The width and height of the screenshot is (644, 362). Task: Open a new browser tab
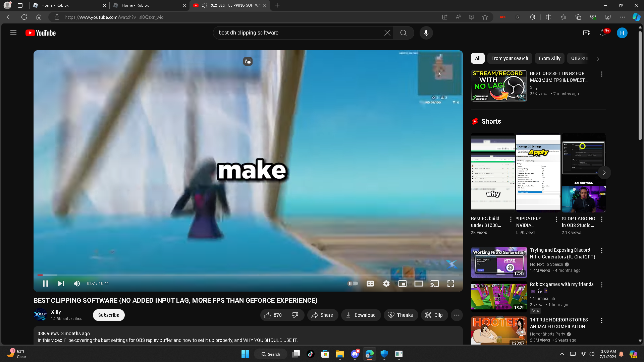point(277,5)
